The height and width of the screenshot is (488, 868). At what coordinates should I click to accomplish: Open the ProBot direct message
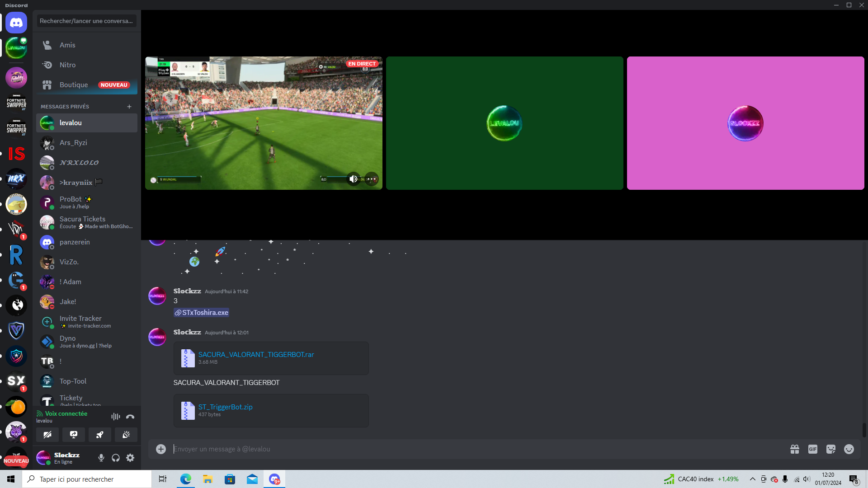click(x=87, y=202)
